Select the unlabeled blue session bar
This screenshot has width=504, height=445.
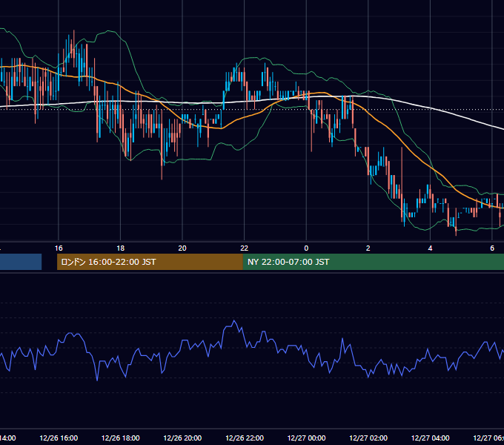tap(21, 262)
